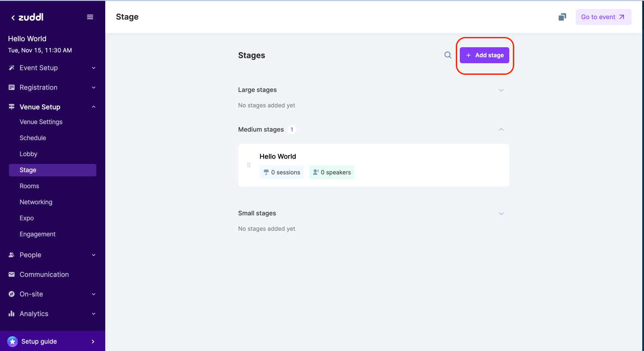Click the Go to event button
This screenshot has width=644, height=351.
point(603,17)
